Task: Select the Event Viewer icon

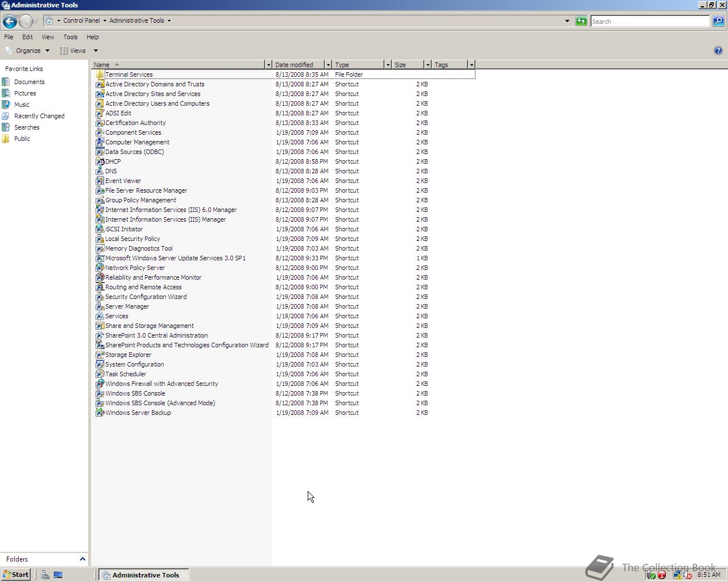Action: (x=100, y=181)
